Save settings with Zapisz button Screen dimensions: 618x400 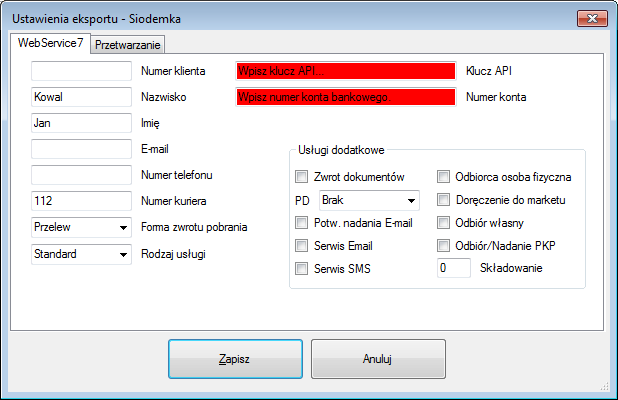click(x=235, y=359)
